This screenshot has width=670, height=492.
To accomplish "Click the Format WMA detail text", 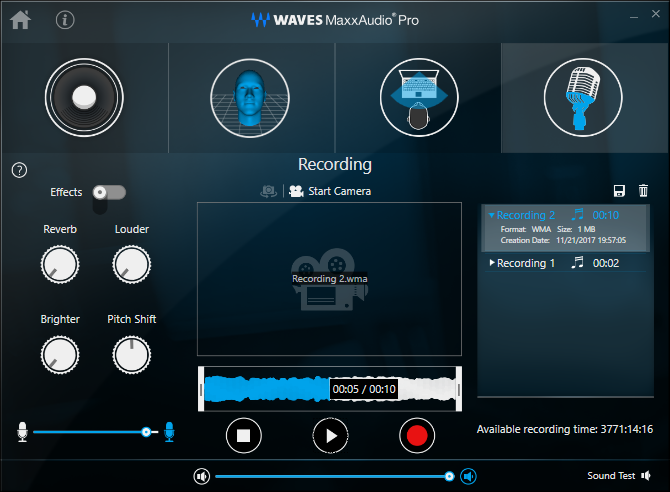I will tap(526, 229).
